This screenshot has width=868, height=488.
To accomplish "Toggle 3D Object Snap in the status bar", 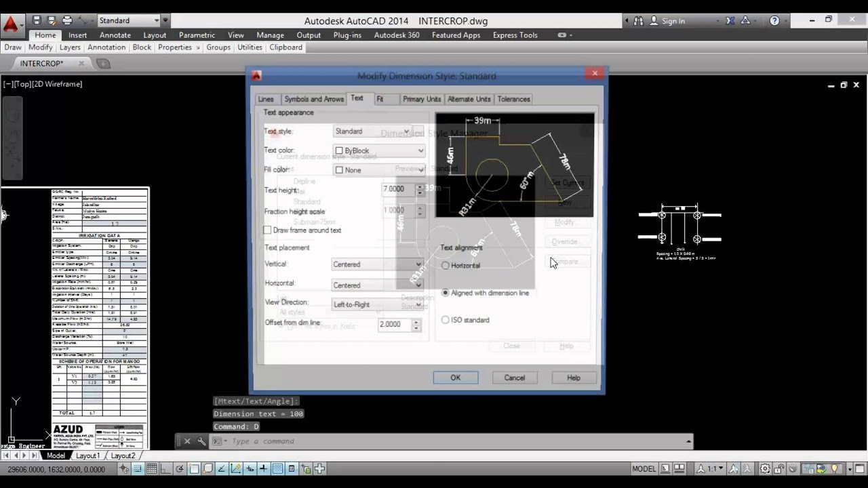I will click(x=208, y=468).
